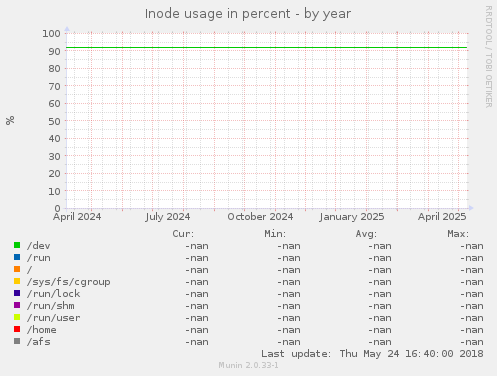Click the y-axis label '100'
Viewport: 497px width, 376px height.
[51, 33]
